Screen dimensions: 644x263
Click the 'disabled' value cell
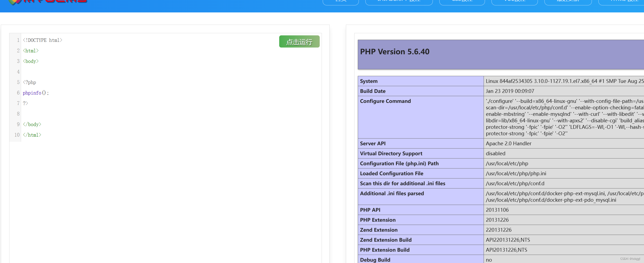(495, 153)
